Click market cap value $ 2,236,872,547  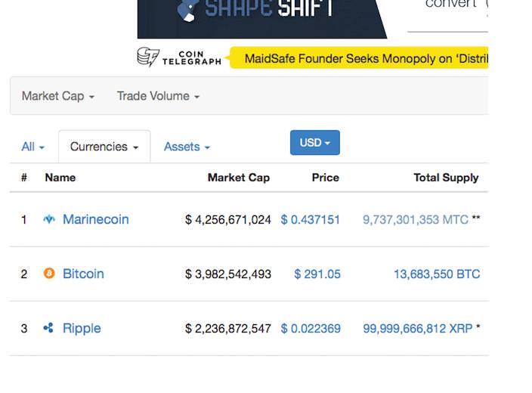[228, 329]
